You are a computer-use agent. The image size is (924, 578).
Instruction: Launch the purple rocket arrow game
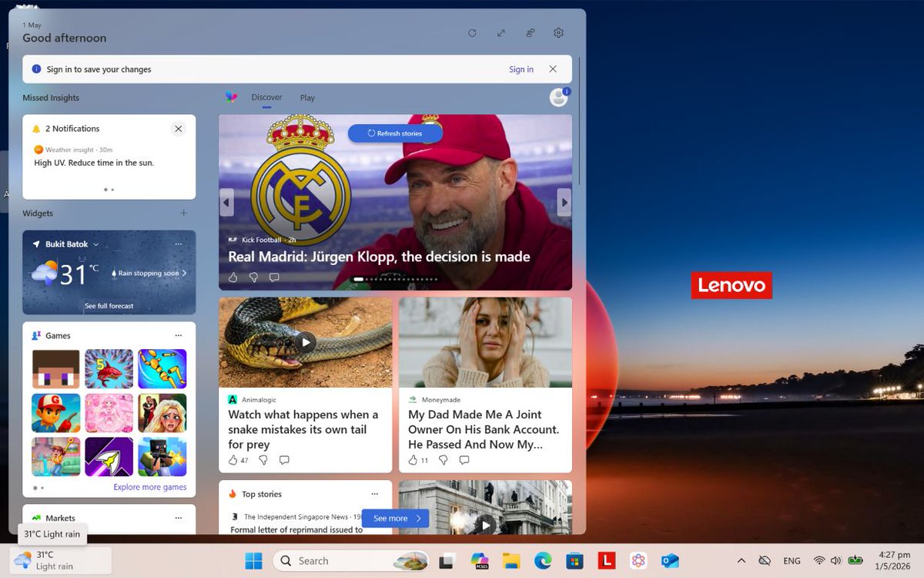tap(109, 457)
